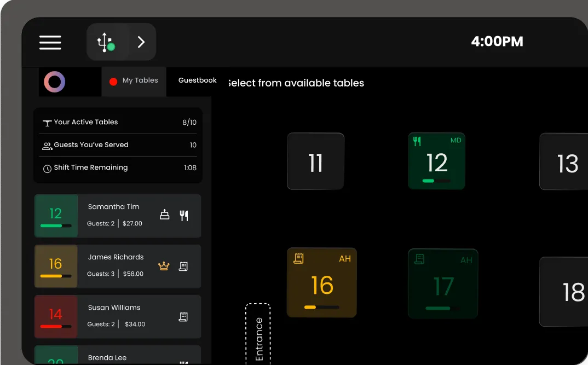The image size is (588, 365).
Task: Click the progress bar on map table 12
Action: pos(436,181)
